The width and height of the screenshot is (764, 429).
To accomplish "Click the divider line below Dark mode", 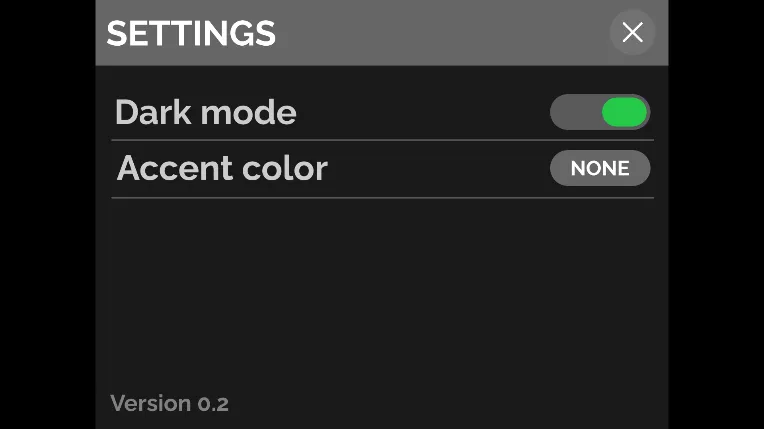I will (382, 140).
